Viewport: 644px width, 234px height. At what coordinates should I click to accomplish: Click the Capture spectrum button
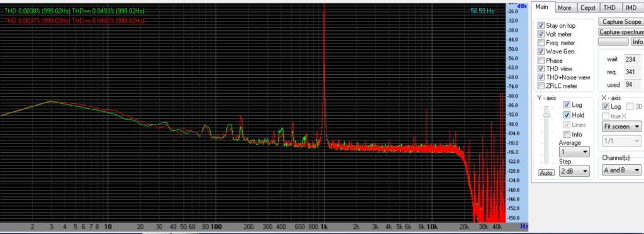621,32
